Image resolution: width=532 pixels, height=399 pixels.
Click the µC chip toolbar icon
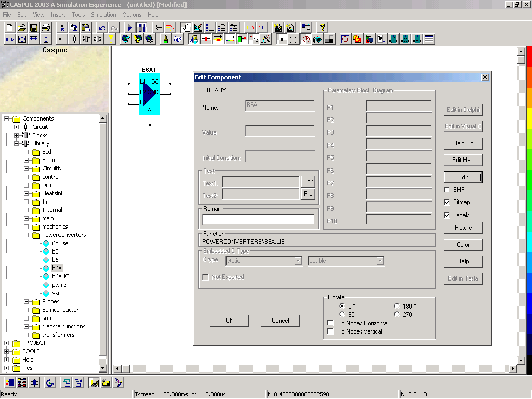[x=393, y=39]
